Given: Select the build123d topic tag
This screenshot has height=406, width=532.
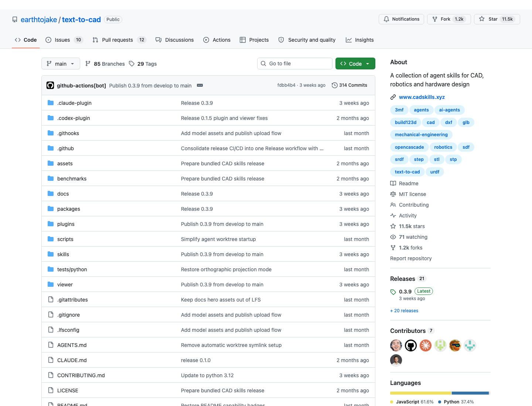Looking at the screenshot, I should pyautogui.click(x=406, y=123).
